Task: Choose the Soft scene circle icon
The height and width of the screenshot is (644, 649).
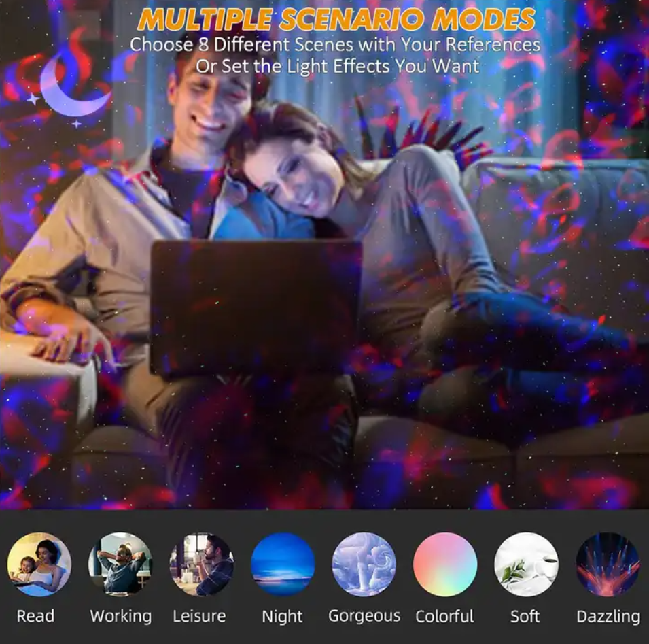Action: (x=526, y=564)
